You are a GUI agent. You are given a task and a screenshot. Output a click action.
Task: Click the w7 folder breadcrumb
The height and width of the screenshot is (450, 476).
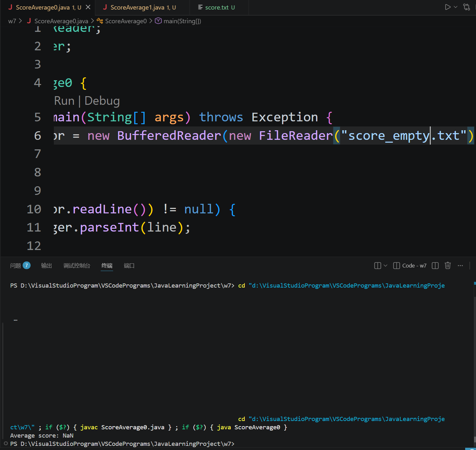click(x=12, y=21)
